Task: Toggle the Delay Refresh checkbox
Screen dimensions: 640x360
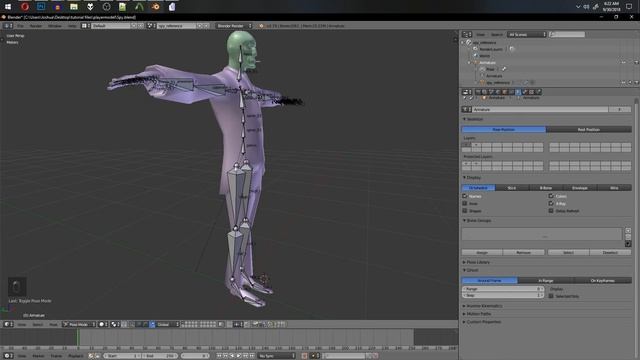Action: point(551,211)
